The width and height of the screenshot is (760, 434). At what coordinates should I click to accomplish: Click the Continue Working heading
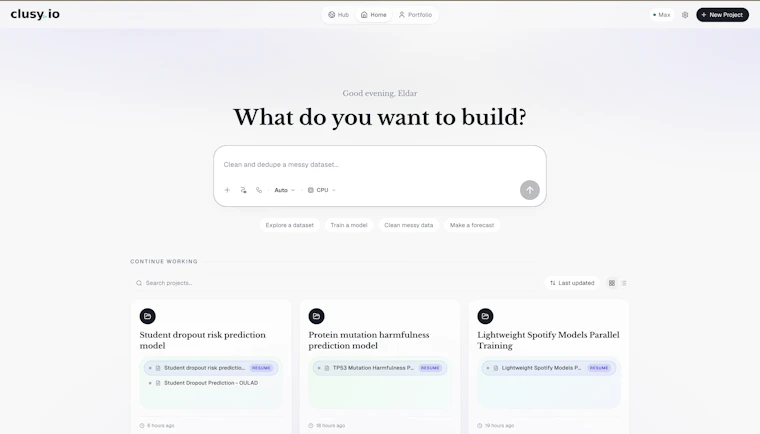coord(164,261)
